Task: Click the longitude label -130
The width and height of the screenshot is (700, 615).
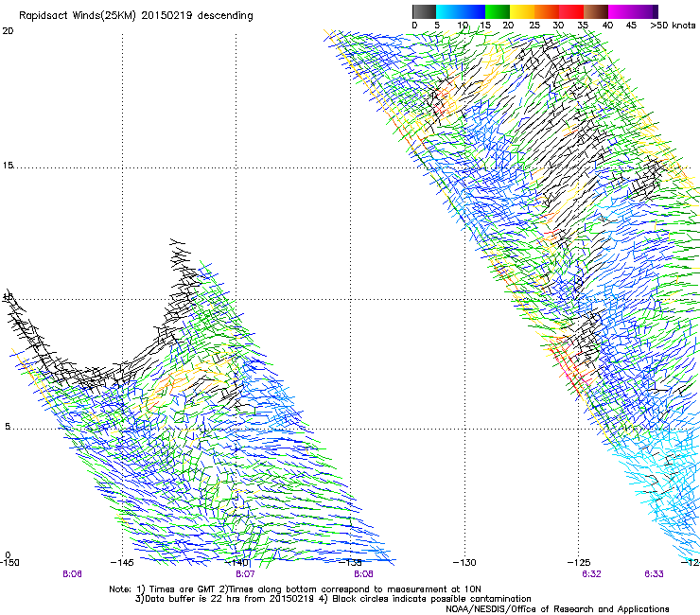Action: tap(464, 562)
